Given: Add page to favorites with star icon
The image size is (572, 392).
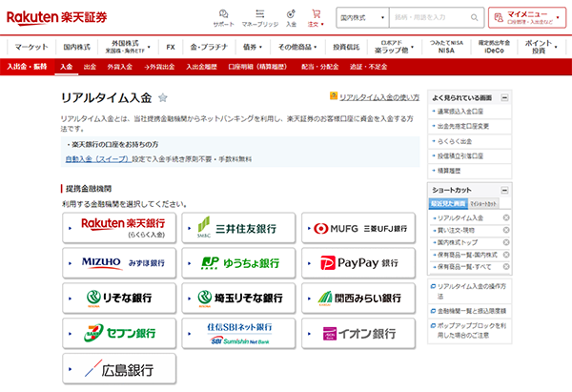Looking at the screenshot, I should pyautogui.click(x=163, y=97).
